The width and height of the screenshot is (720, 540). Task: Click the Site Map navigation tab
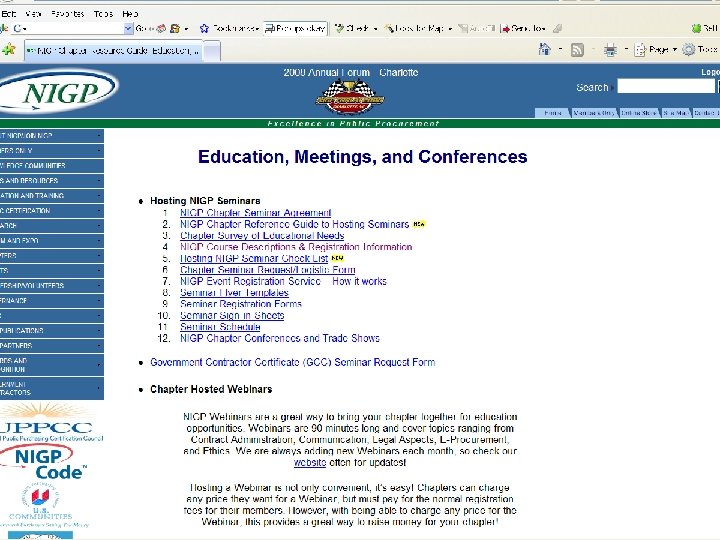[x=675, y=113]
